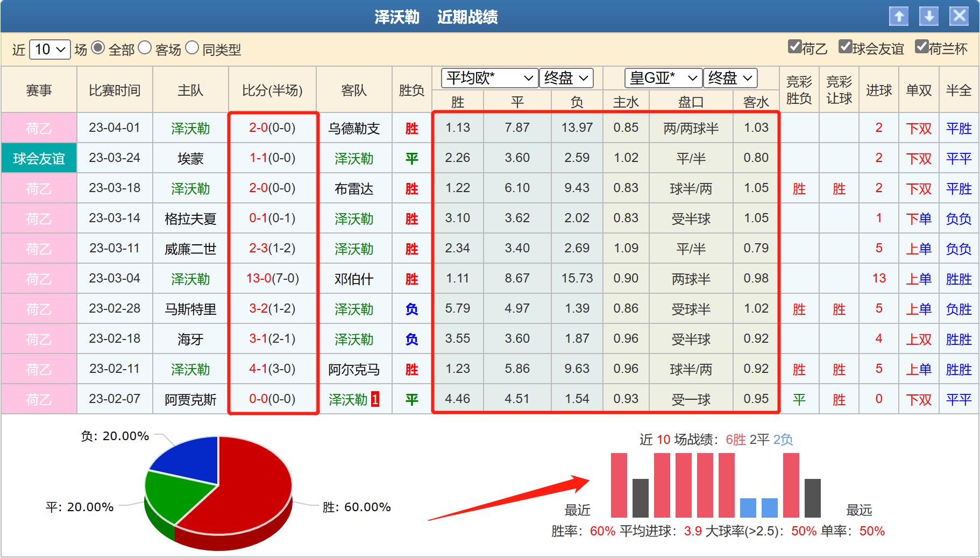
Task: Open the match count dropdown showing 10
Action: pyautogui.click(x=50, y=48)
